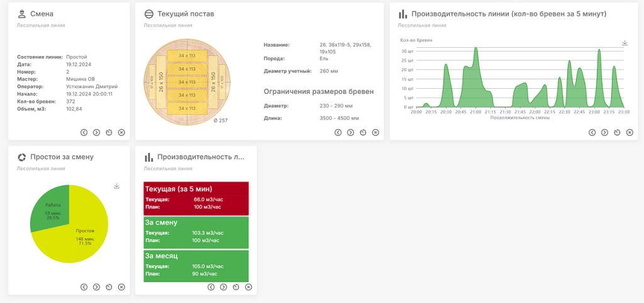Click the next arrow in Текущий постав widget
Screen dimensions: 644x303
tap(350, 132)
